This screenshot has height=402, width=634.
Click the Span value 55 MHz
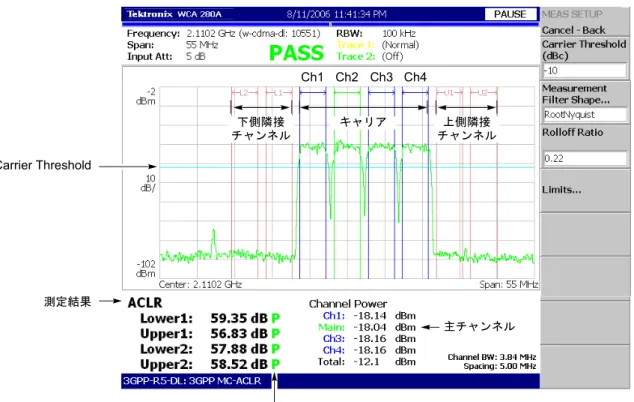[x=202, y=45]
